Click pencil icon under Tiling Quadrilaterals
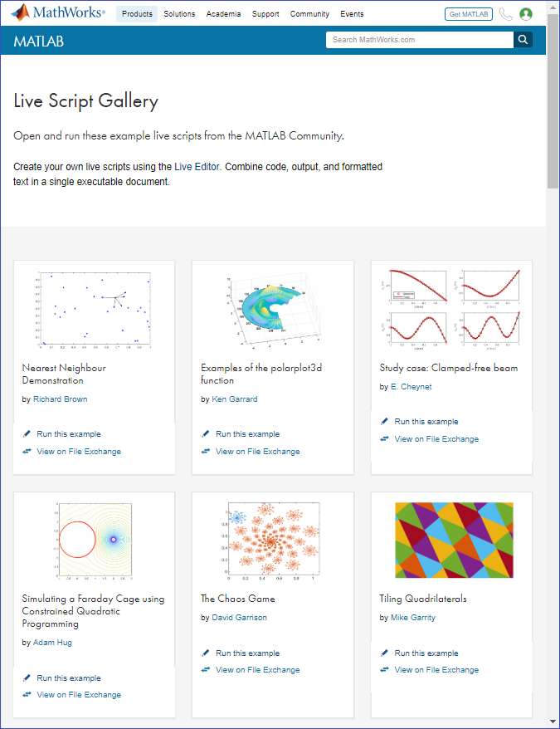Viewport: 560px width, 729px height. (384, 653)
